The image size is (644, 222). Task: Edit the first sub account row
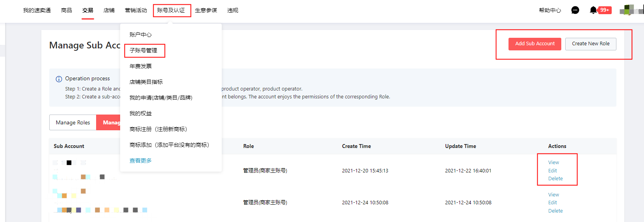coord(552,171)
